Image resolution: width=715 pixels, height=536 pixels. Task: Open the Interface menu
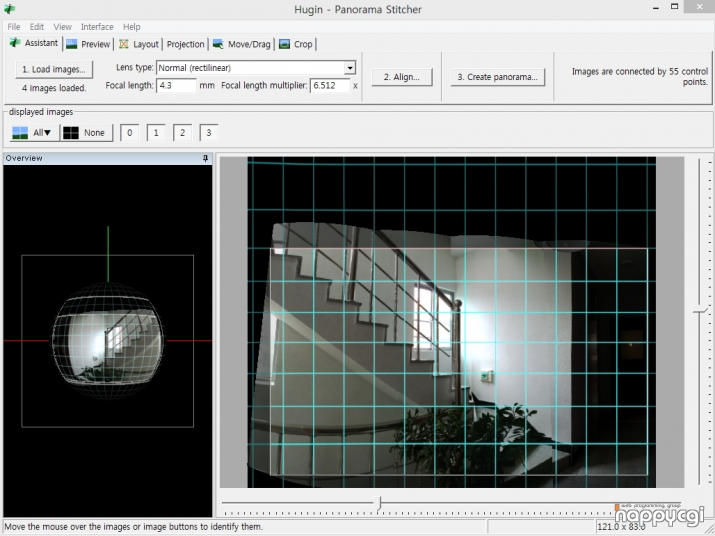pyautogui.click(x=97, y=27)
